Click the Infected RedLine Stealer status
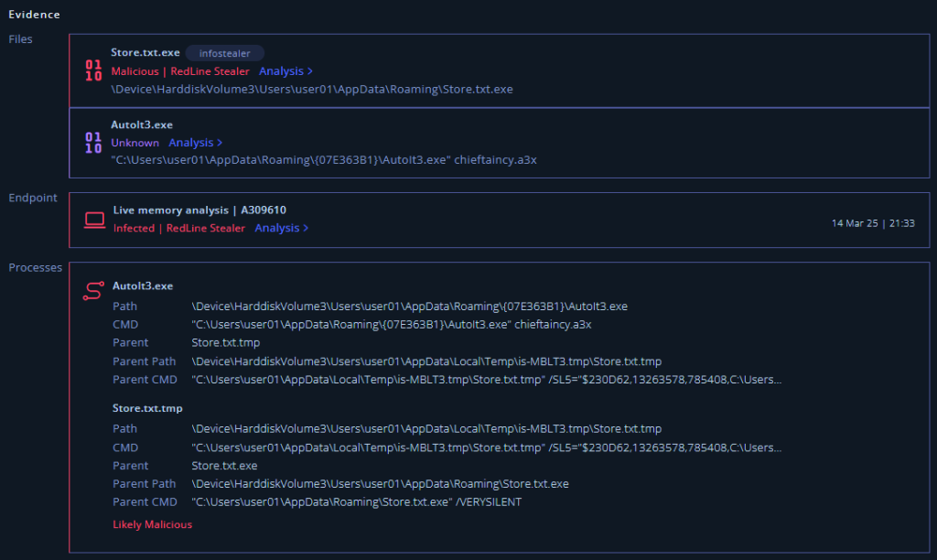937x560 pixels. click(178, 228)
